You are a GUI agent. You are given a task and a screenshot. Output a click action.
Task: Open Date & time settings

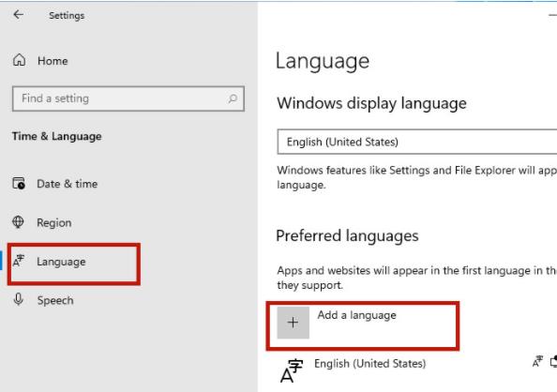point(68,184)
